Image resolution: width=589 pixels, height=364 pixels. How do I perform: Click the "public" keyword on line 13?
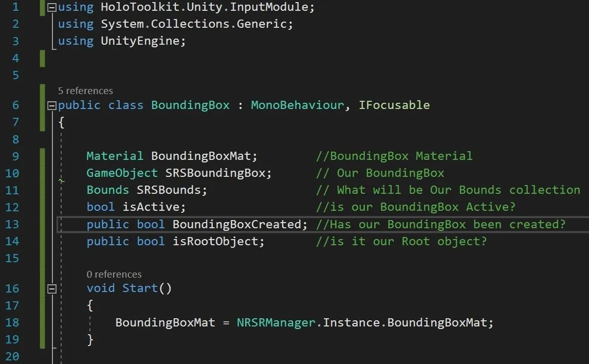[x=108, y=224]
